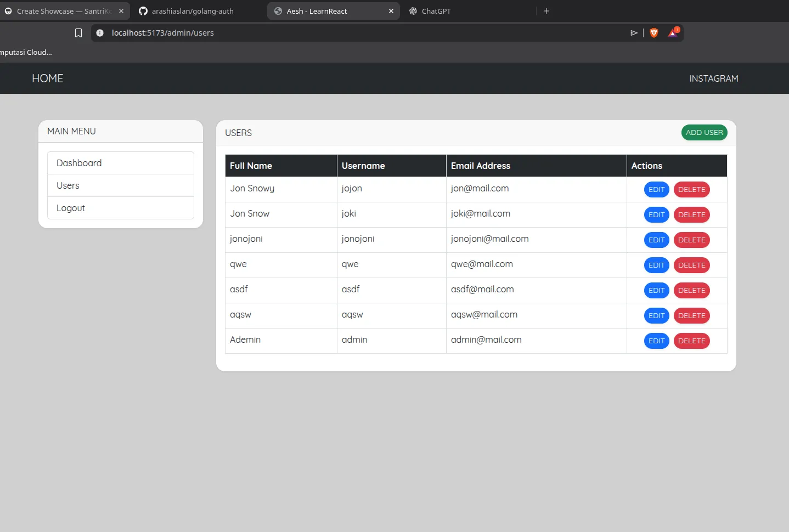Screen dimensions: 789x532
Task: Click the bookmark icon beside address bar
Action: [x=78, y=33]
